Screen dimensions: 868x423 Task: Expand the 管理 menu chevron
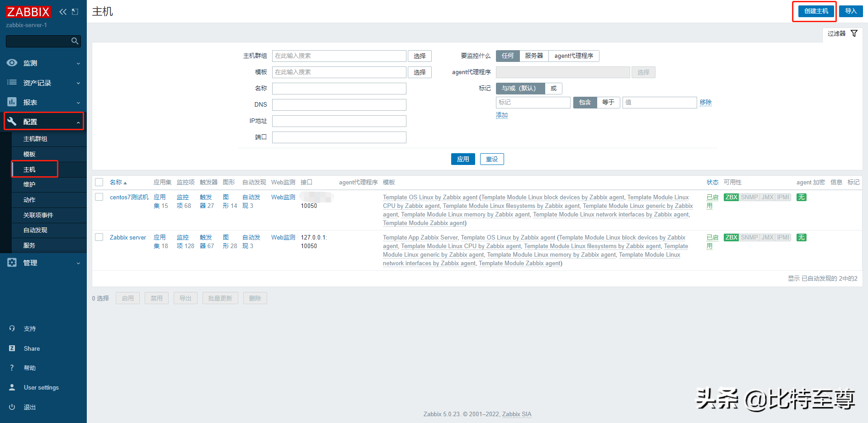point(78,263)
